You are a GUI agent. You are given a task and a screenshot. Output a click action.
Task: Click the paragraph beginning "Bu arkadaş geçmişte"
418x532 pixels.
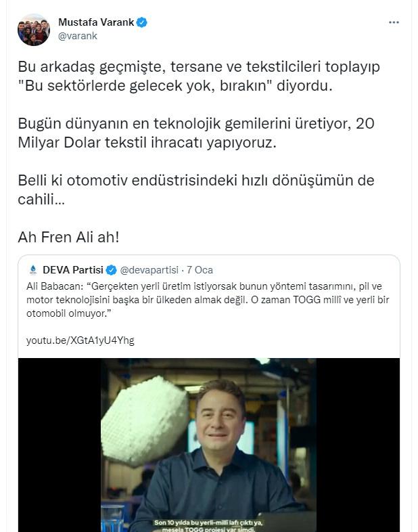pos(199,76)
